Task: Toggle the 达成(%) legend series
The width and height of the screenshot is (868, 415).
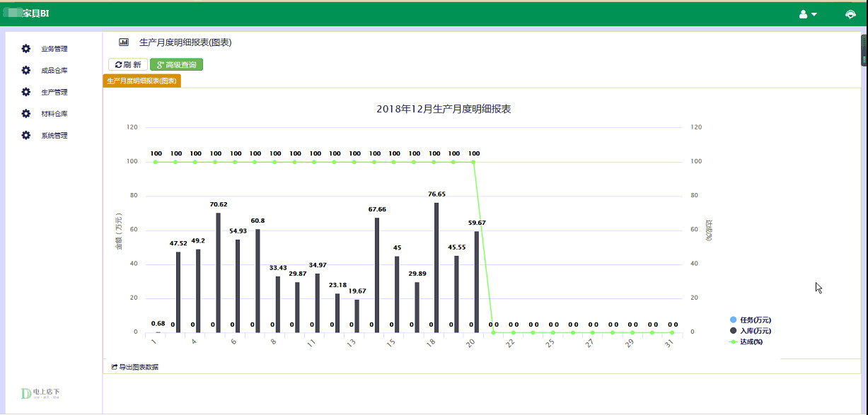Action: [x=746, y=342]
